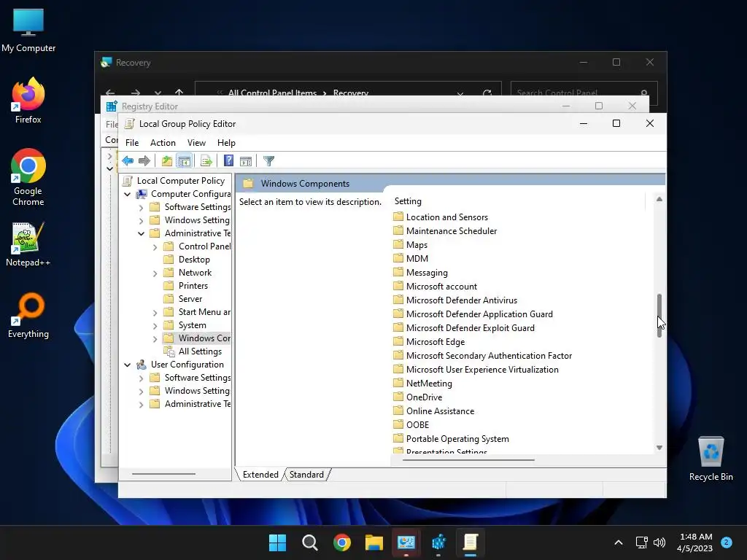The height and width of the screenshot is (560, 747).
Task: Click the volume speaker tray icon
Action: [x=659, y=542]
